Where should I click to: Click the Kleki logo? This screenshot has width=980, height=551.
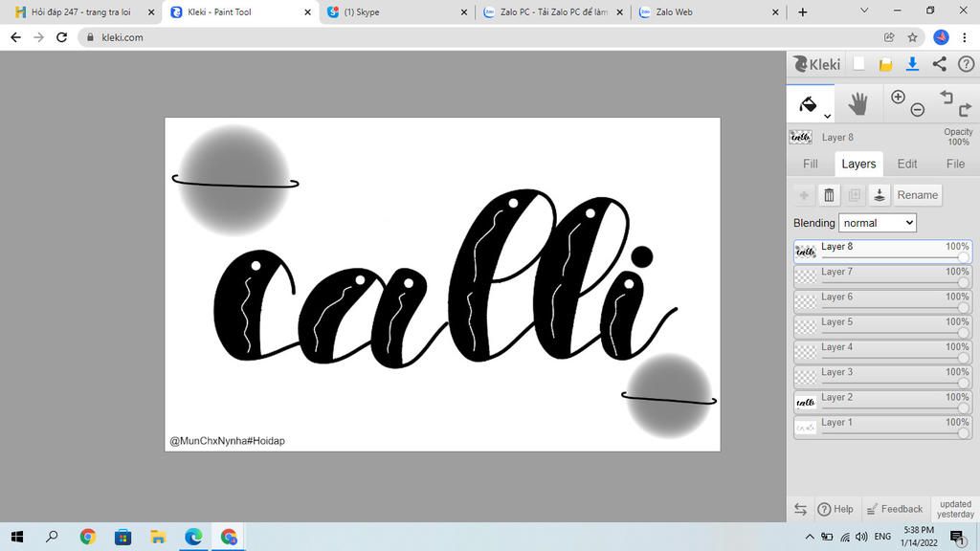pyautogui.click(x=816, y=64)
